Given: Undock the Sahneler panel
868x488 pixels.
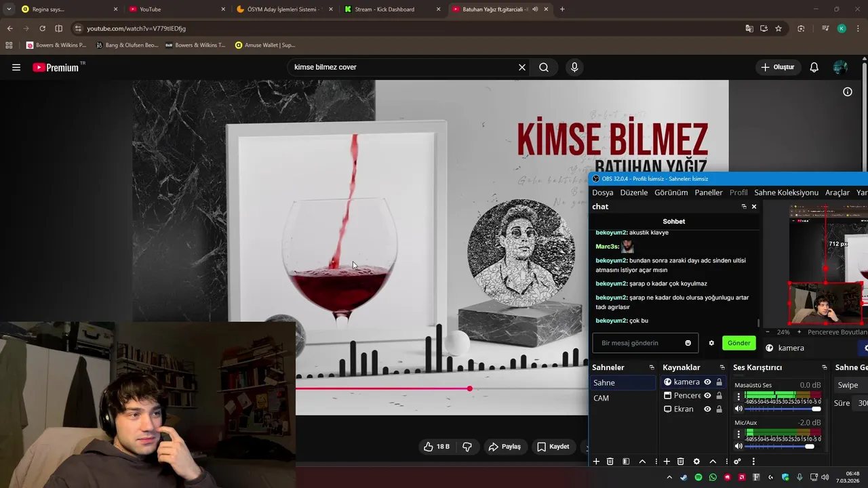Looking at the screenshot, I should pos(652,367).
